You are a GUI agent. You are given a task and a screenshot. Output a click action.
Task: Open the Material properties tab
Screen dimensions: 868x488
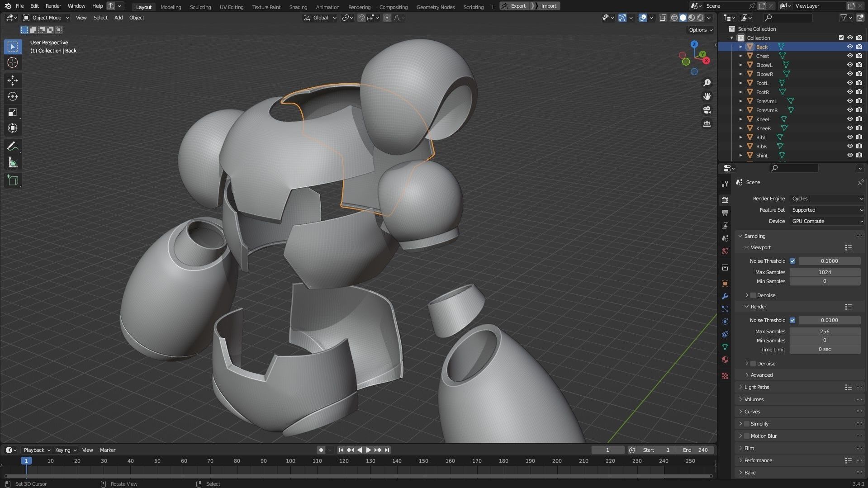pyautogui.click(x=725, y=360)
